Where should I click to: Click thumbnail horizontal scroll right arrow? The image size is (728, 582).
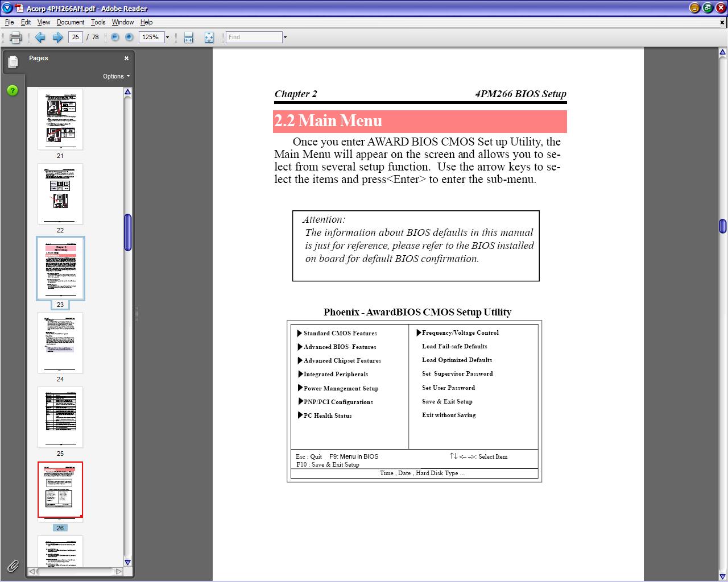point(118,571)
